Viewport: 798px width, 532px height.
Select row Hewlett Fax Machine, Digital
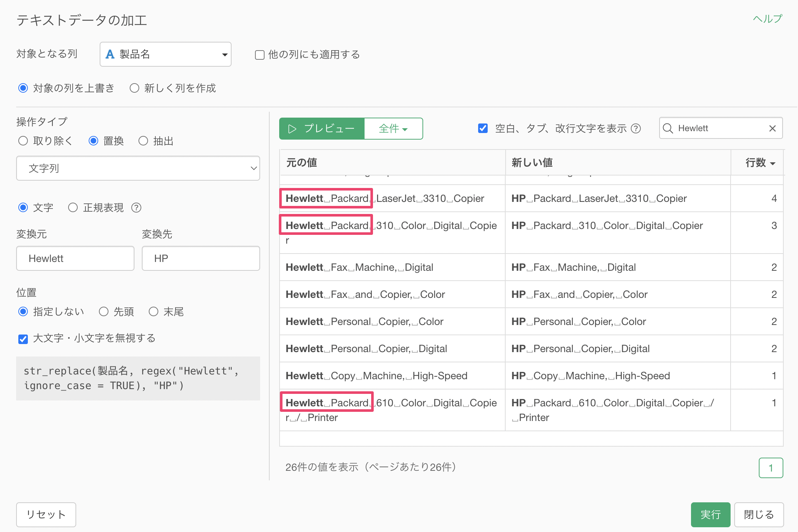pos(531,267)
